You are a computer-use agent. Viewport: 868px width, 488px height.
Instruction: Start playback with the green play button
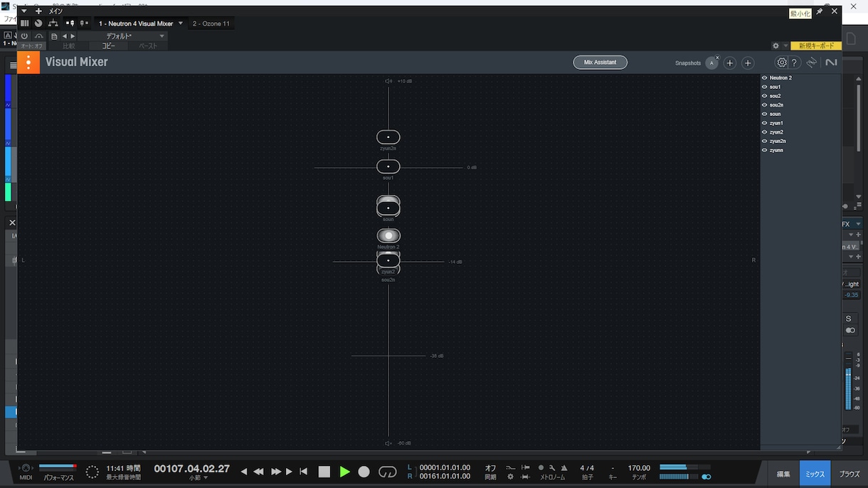pyautogui.click(x=345, y=472)
